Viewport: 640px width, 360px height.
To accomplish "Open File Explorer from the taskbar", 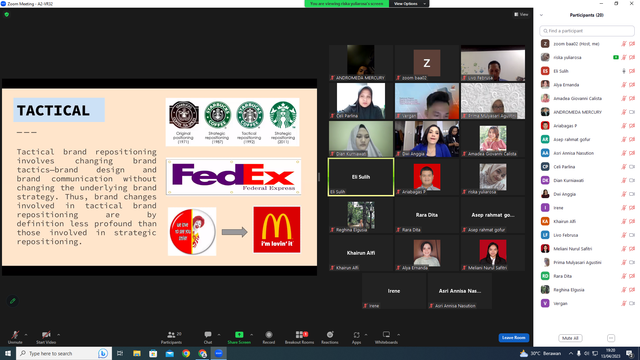I will coord(137,353).
